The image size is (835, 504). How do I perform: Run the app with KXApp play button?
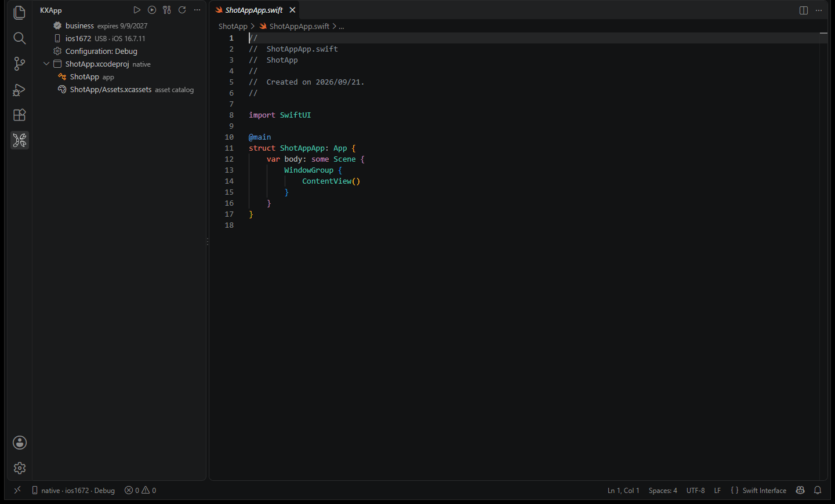click(x=137, y=10)
